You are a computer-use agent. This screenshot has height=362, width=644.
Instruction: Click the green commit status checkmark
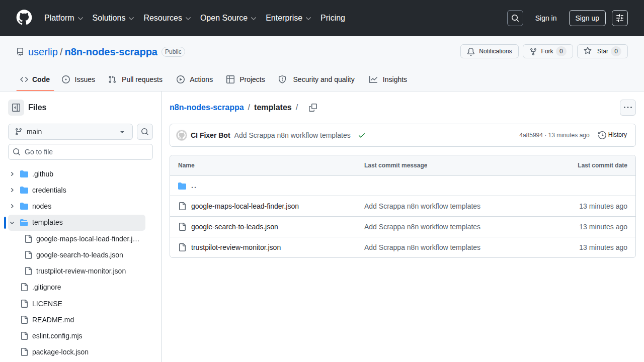[x=361, y=135]
